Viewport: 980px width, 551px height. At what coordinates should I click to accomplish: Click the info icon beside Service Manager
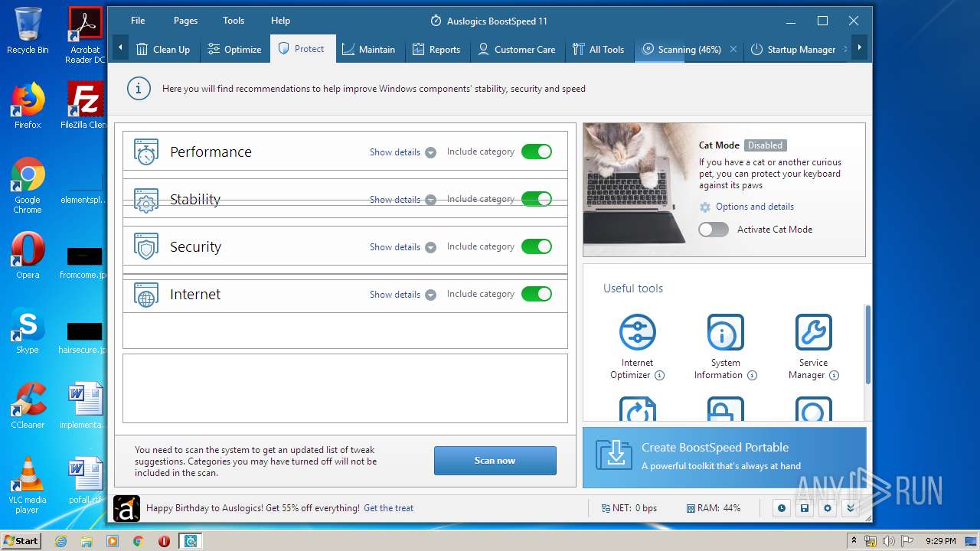[834, 375]
